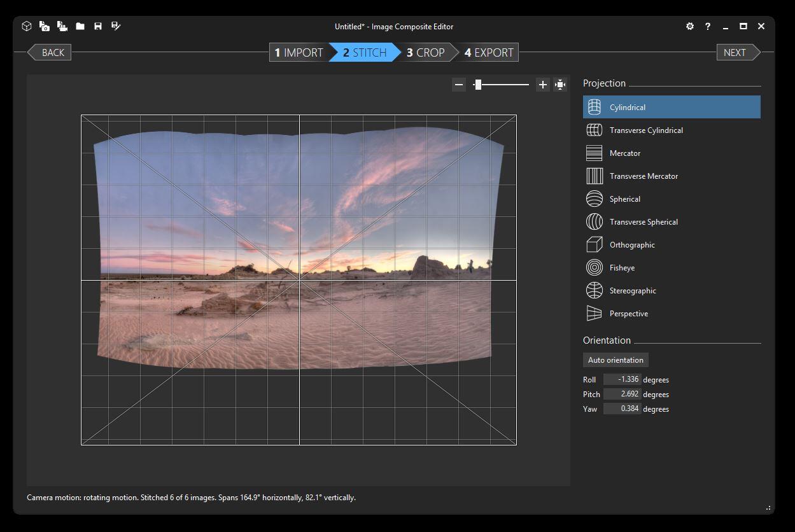
Task: Click the Roll degrees field
Action: (x=622, y=379)
